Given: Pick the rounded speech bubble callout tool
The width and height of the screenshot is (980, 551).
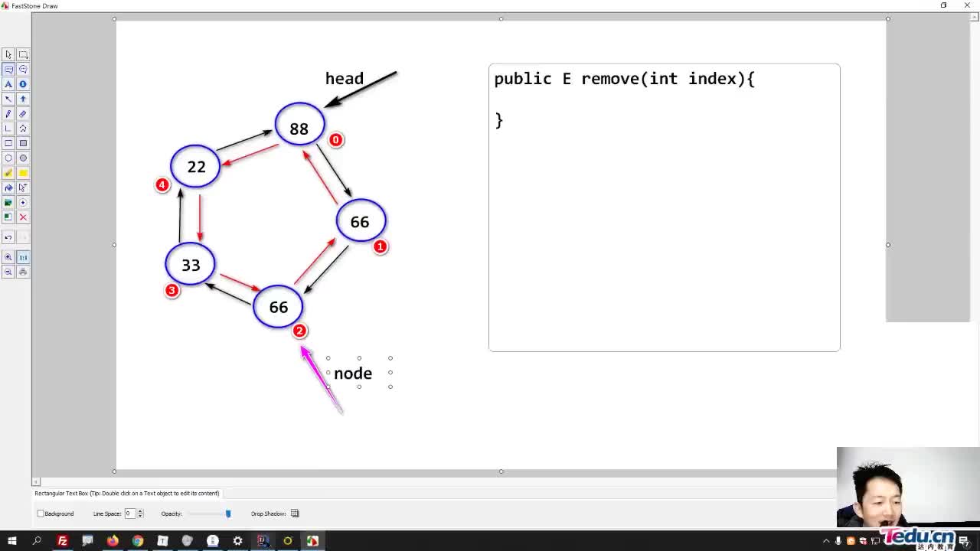Looking at the screenshot, I should pos(23,69).
